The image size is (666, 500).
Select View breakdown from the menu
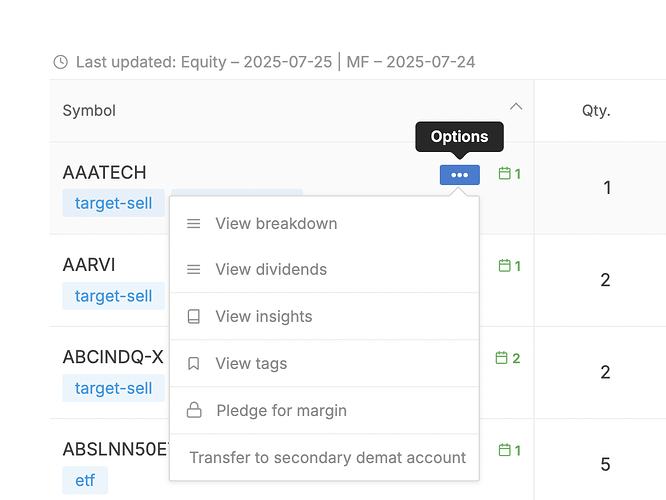[x=276, y=224]
